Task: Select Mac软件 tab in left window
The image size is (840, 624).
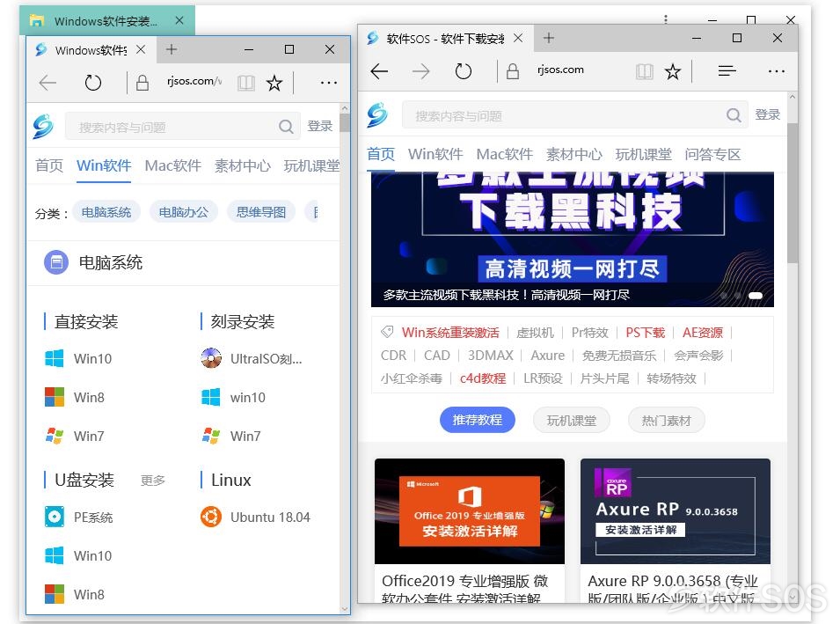Action: (173, 165)
